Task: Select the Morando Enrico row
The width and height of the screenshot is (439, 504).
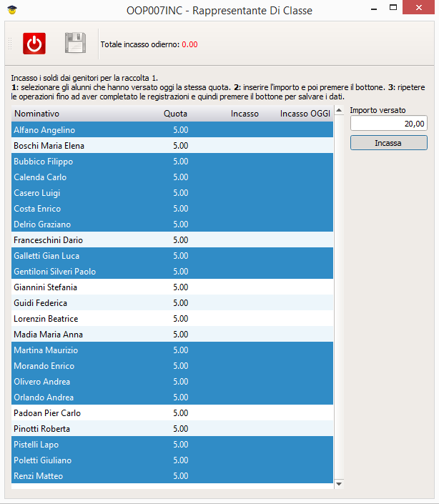Action: tap(172, 366)
